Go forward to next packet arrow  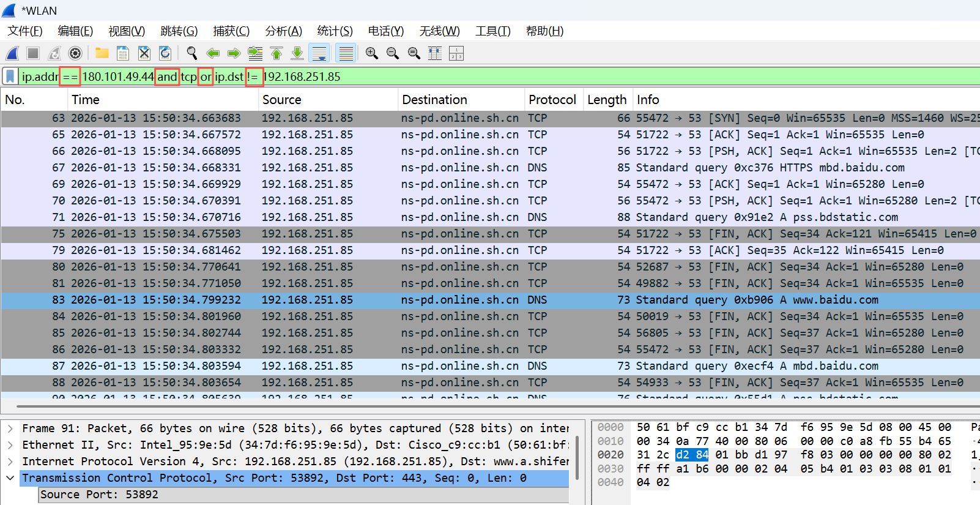pyautogui.click(x=234, y=53)
